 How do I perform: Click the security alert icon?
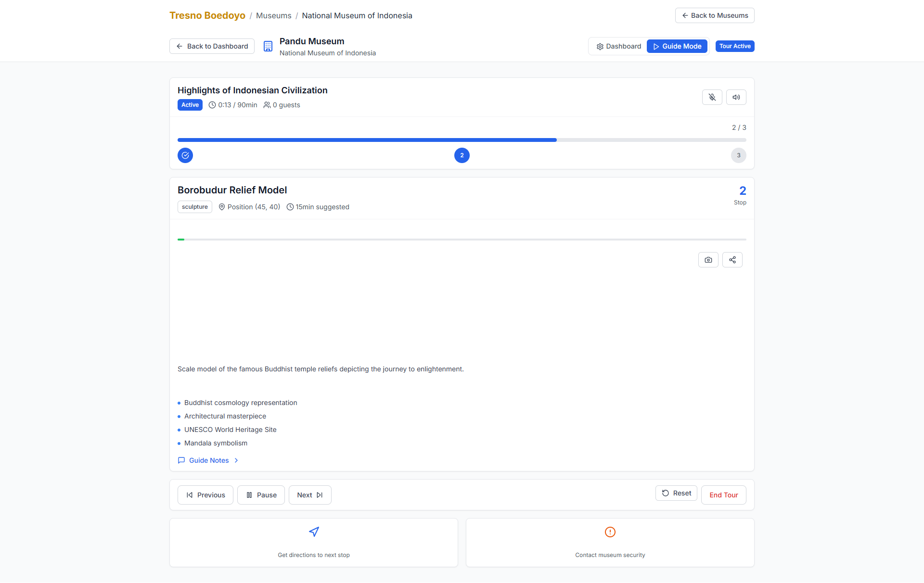click(610, 532)
